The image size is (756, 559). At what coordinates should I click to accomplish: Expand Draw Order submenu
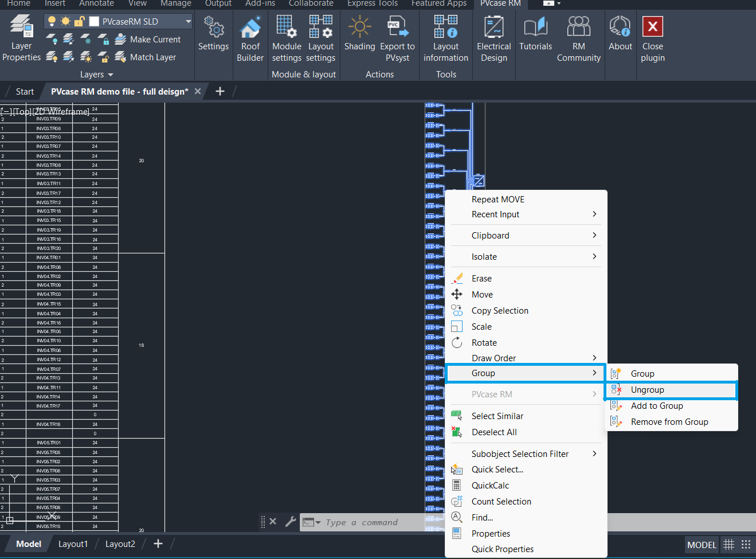tap(526, 358)
